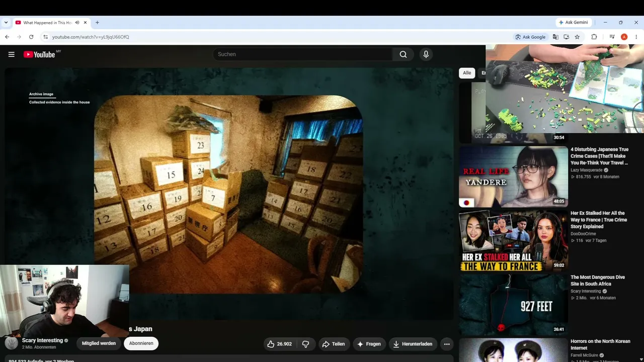This screenshot has height=362, width=644.
Task: Open the 'Her Ex Stalked Her' thumbnail
Action: click(513, 240)
